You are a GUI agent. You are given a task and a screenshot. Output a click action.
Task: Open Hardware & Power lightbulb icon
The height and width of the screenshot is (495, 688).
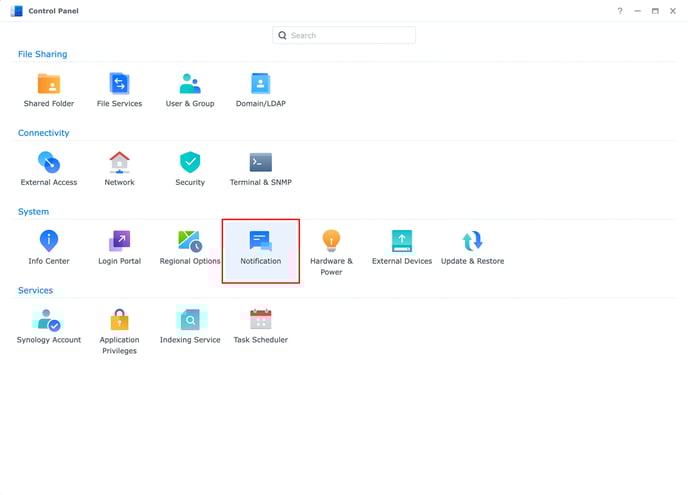[x=331, y=240]
